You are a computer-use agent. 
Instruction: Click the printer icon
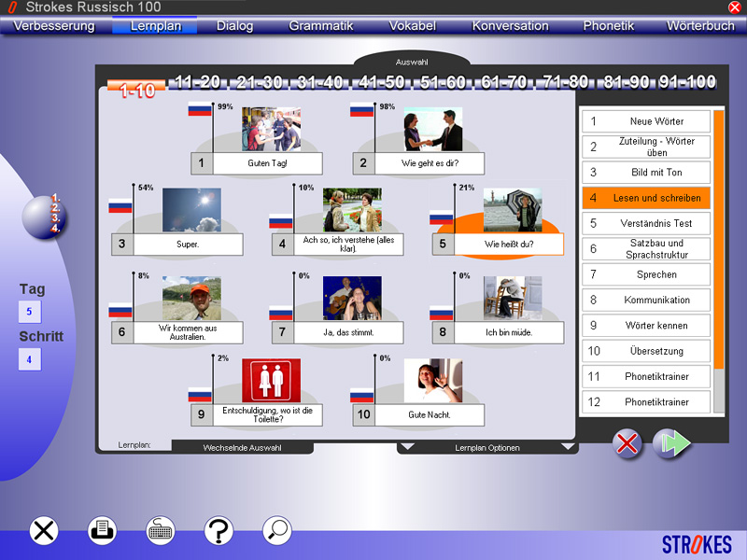pyautogui.click(x=102, y=530)
